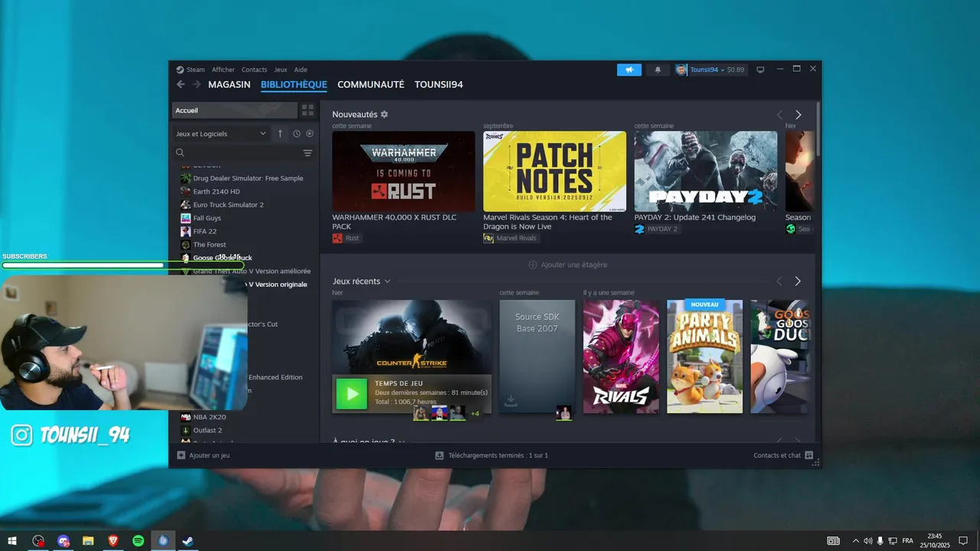Open the +4 friends playing indicator
The image size is (980, 551).
[475, 414]
